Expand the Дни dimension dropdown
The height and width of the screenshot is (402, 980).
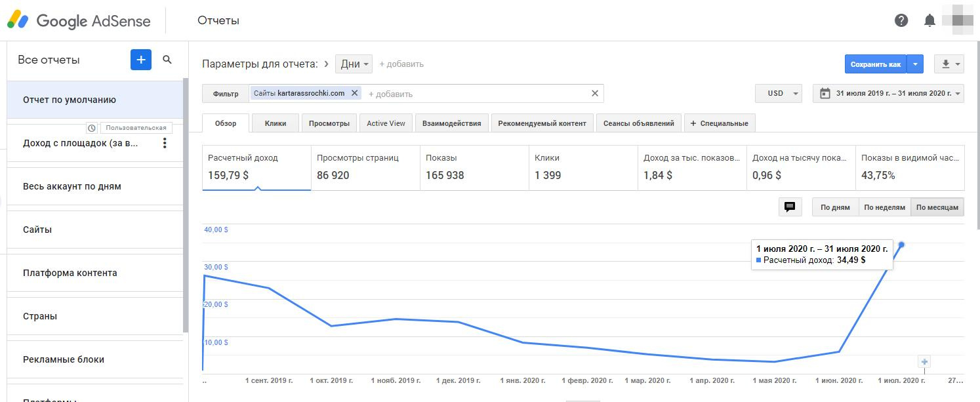354,64
